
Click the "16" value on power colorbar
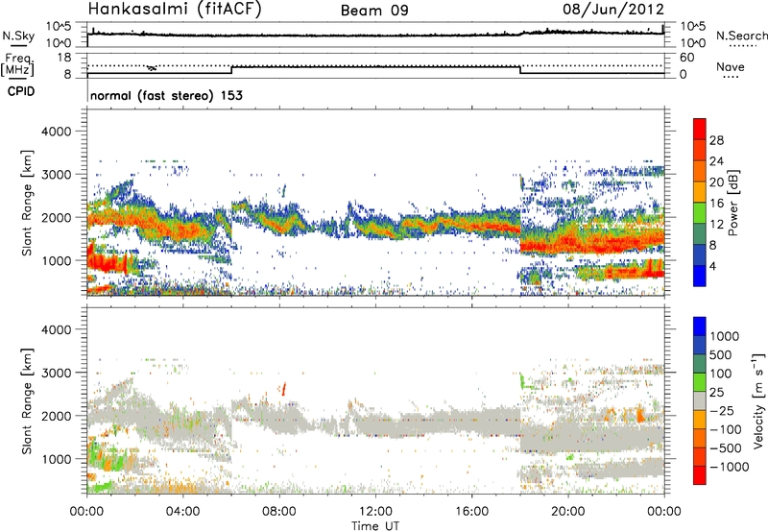[x=716, y=204]
